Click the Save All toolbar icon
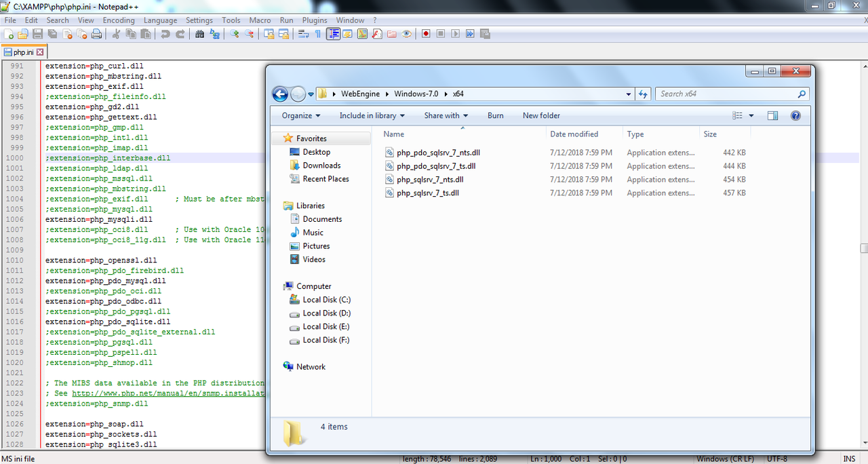This screenshot has height=464, width=868. click(52, 34)
